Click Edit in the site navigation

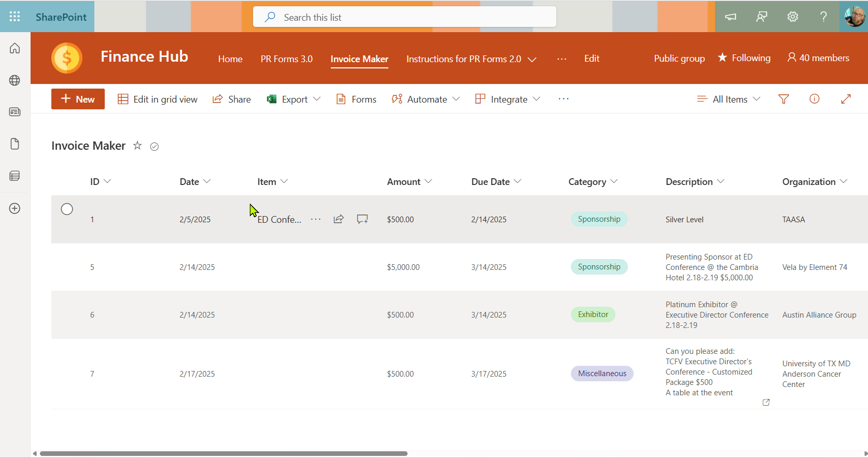(592, 59)
